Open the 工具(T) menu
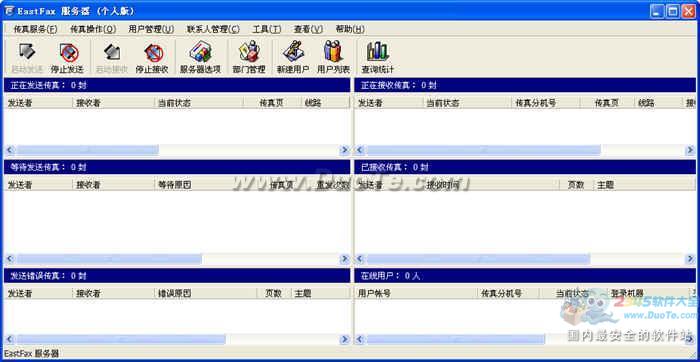 pos(267,29)
